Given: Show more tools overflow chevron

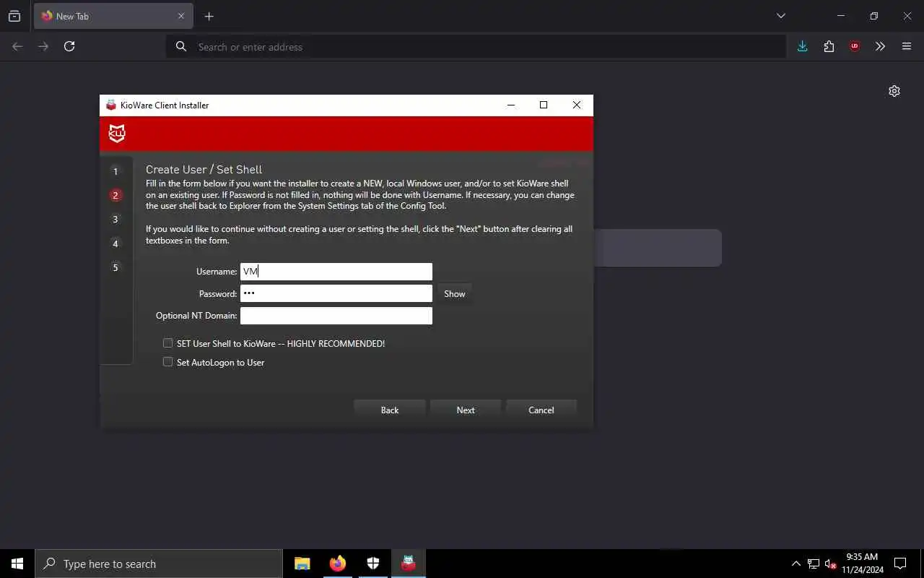Looking at the screenshot, I should pos(880,46).
